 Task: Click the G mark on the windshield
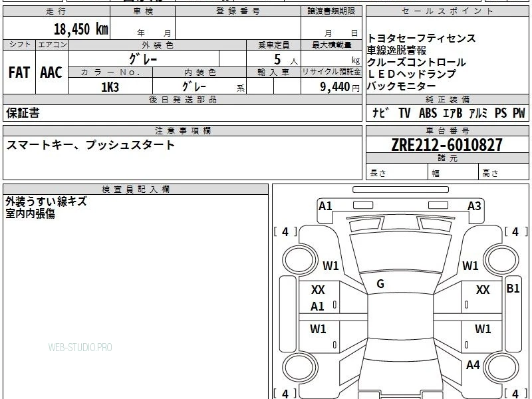[380, 284]
